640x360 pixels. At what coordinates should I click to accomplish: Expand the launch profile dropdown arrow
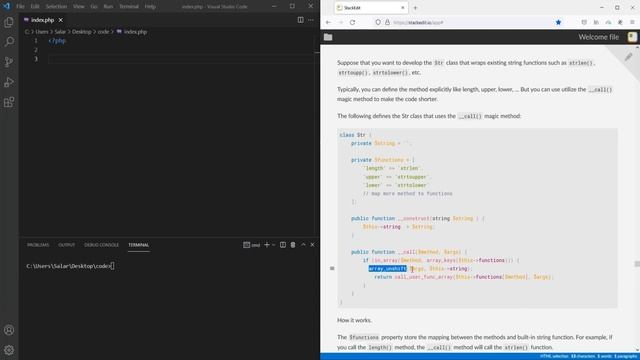tap(274, 245)
